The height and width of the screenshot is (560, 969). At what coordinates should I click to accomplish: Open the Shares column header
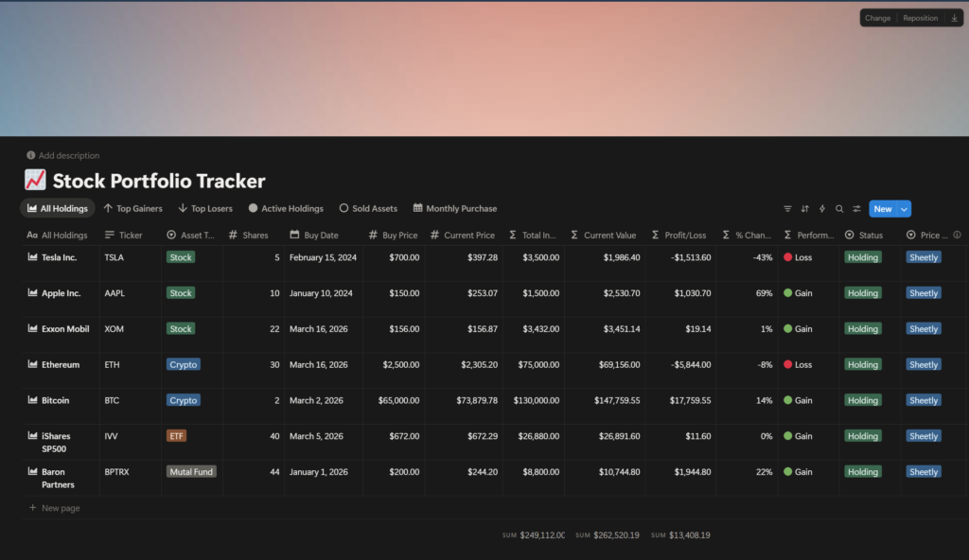pyautogui.click(x=249, y=235)
